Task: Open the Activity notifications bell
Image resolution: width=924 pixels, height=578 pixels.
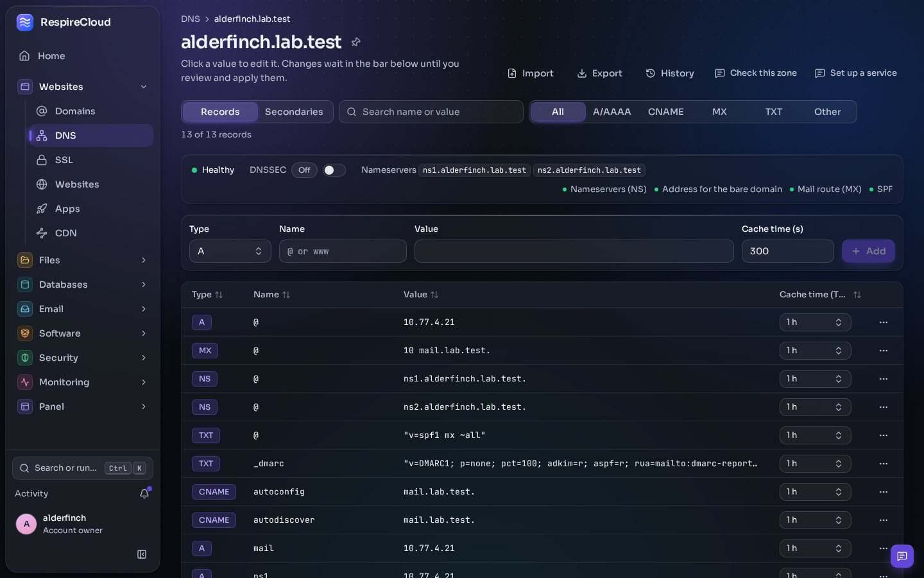Action: (144, 493)
